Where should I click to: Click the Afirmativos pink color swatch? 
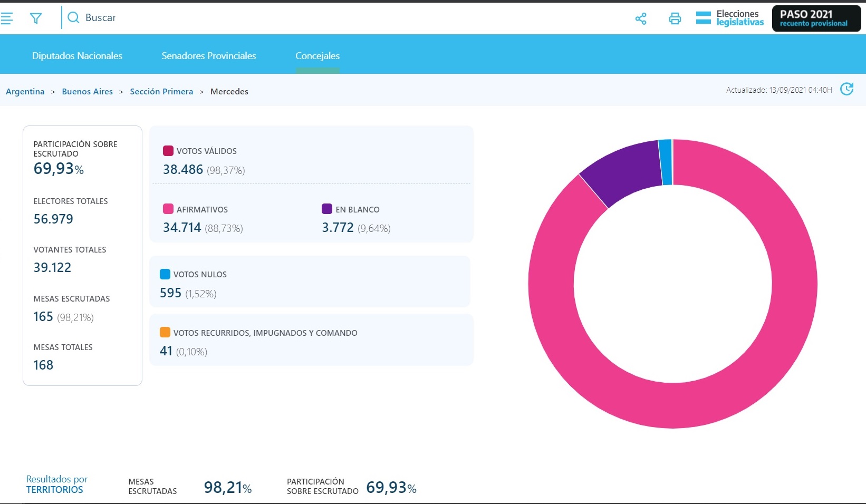pyautogui.click(x=168, y=209)
